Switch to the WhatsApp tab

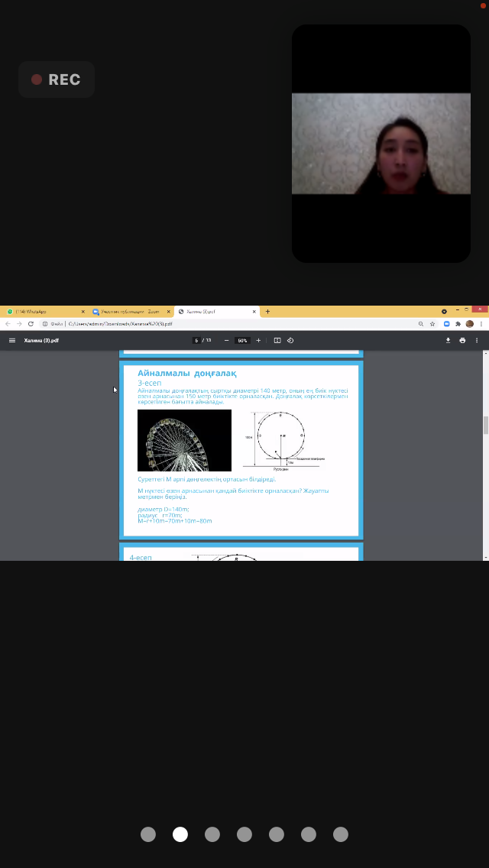pos(44,312)
